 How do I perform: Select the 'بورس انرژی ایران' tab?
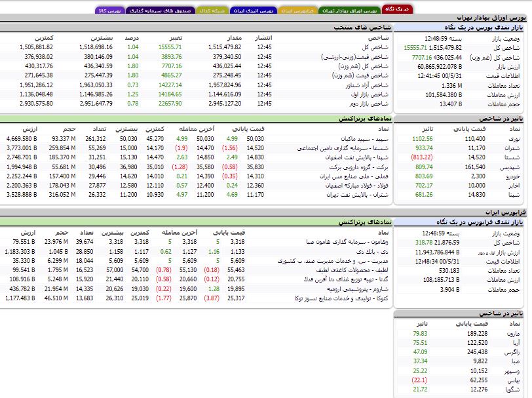[253, 10]
